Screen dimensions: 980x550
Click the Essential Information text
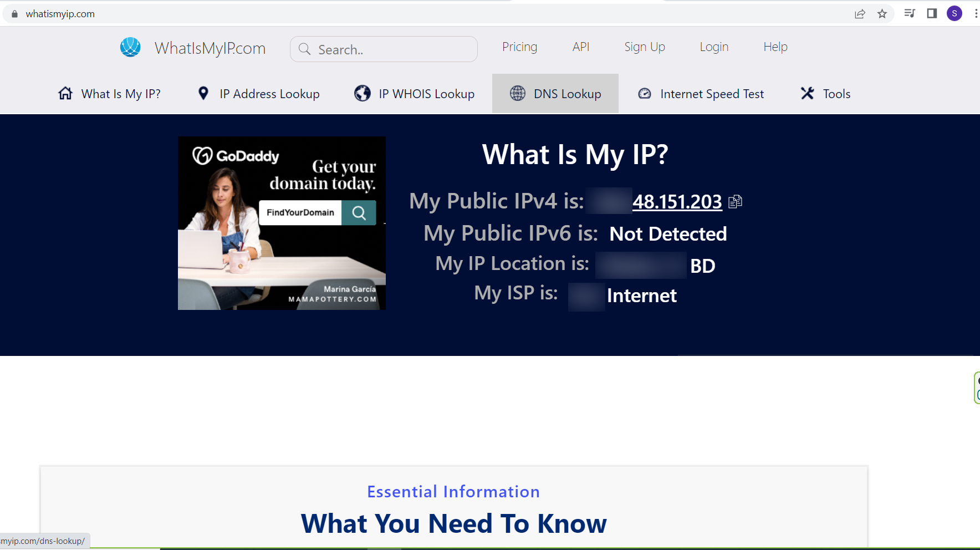pyautogui.click(x=453, y=492)
